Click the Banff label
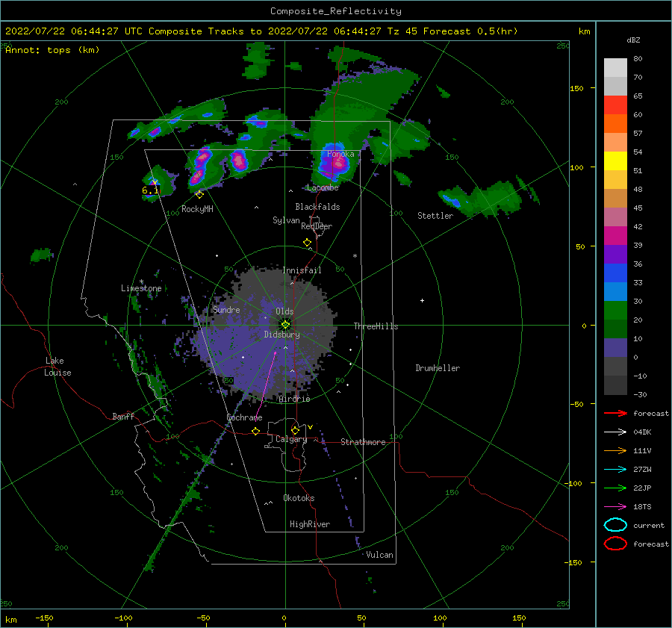The width and height of the screenshot is (672, 628). click(x=123, y=416)
